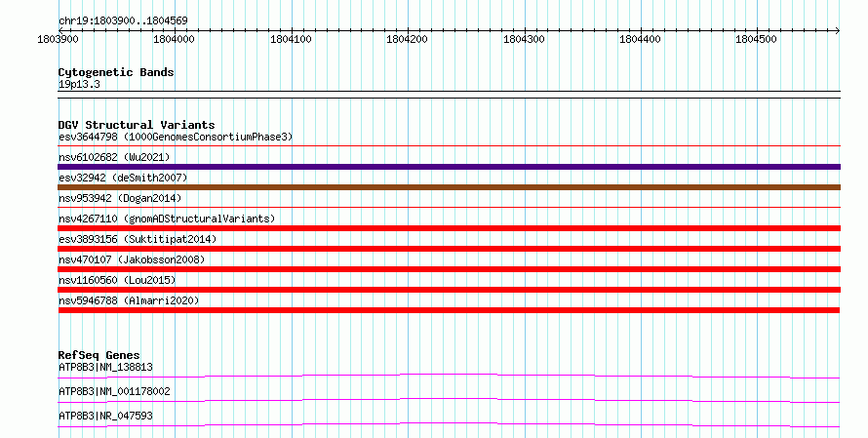
Task: Select the red bar under nsv470107
Action: [x=449, y=269]
